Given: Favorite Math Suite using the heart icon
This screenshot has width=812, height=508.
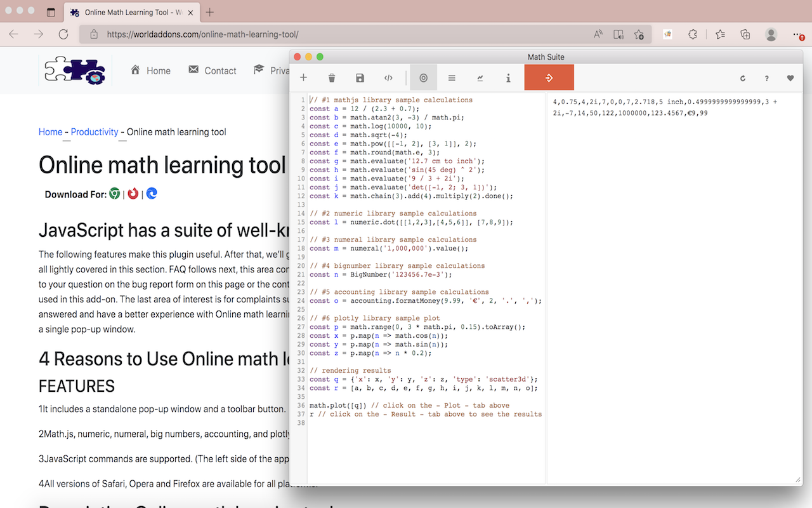Looking at the screenshot, I should click(x=790, y=77).
